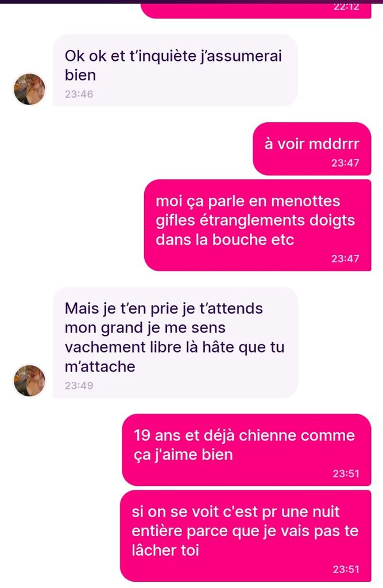383x588 pixels.
Task: Click the 23:49 timestamp under the grey message
Action: (x=79, y=385)
